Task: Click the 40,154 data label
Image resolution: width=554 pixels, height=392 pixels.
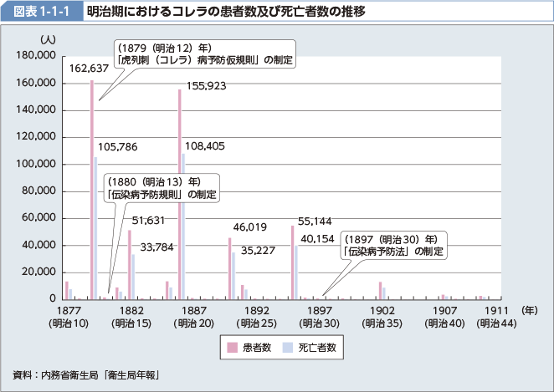Action: pos(318,238)
